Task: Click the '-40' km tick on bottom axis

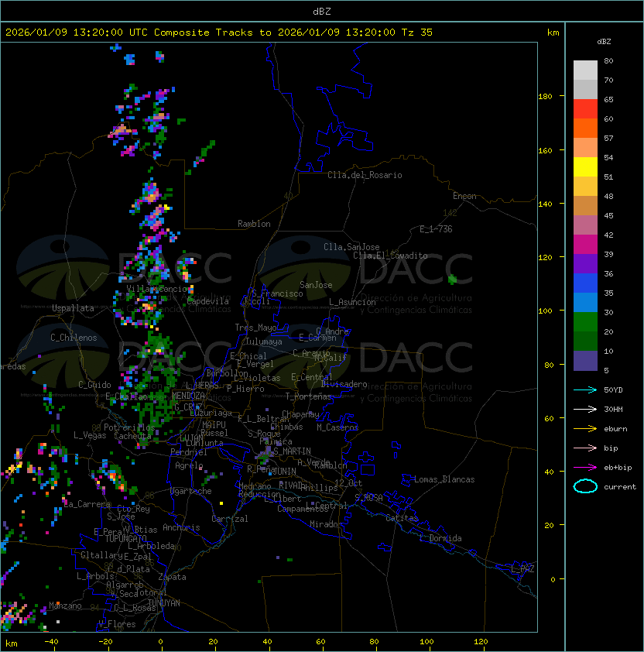Action: pos(51,642)
